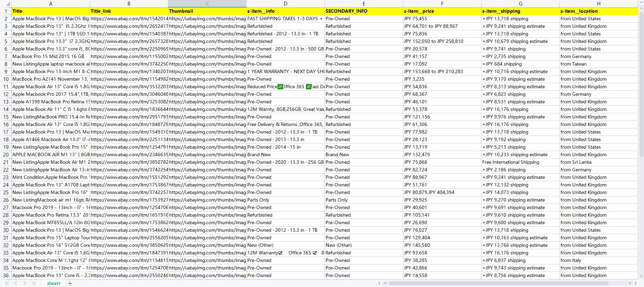
Task: Select the FAST SHIPPING TAKES 1-3 DAYS cell
Action: 285,19
